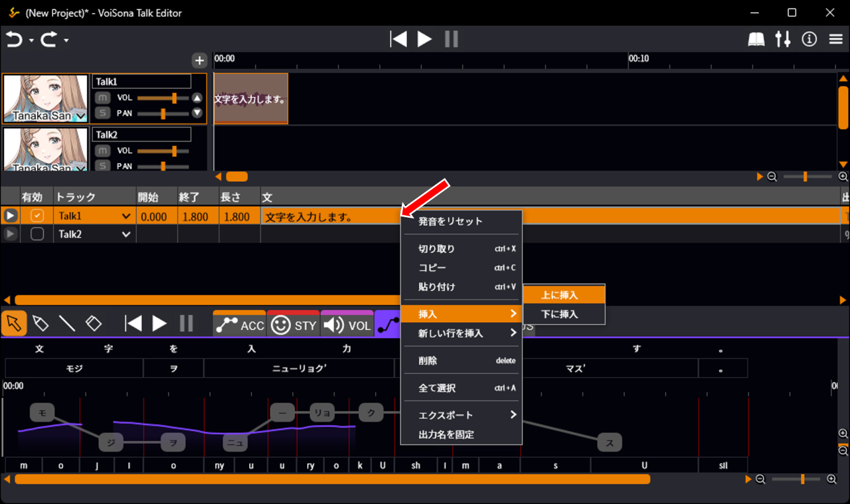The width and height of the screenshot is (850, 504).
Task: Adjust the Talk1 VOL slider
Action: tap(174, 98)
